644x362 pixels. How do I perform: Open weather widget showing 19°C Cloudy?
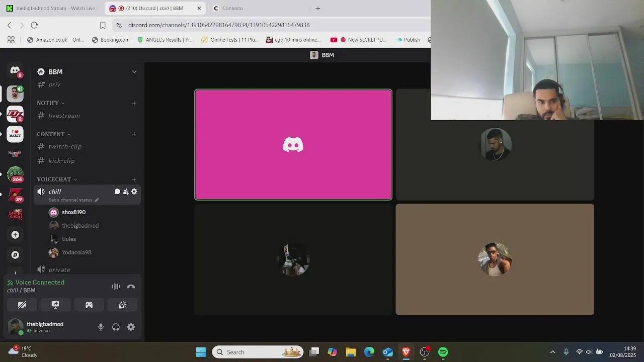click(x=23, y=352)
